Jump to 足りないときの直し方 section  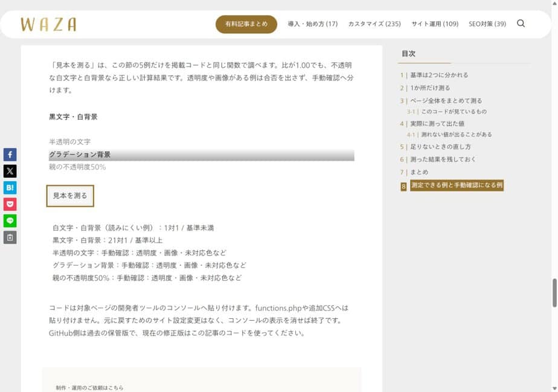pyautogui.click(x=440, y=147)
